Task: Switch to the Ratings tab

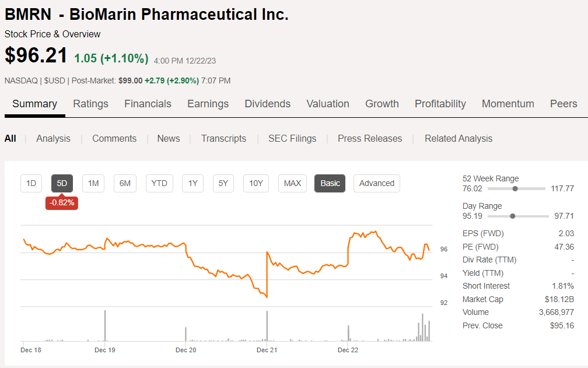Action: tap(90, 104)
